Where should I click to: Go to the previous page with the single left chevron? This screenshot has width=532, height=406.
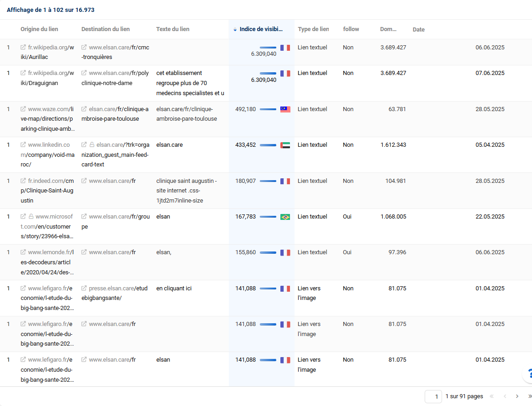point(505,396)
